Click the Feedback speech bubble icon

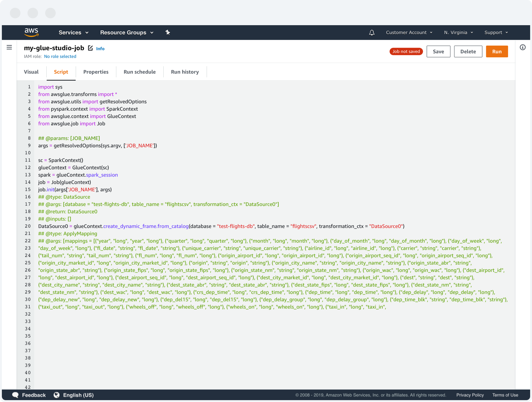[15, 395]
